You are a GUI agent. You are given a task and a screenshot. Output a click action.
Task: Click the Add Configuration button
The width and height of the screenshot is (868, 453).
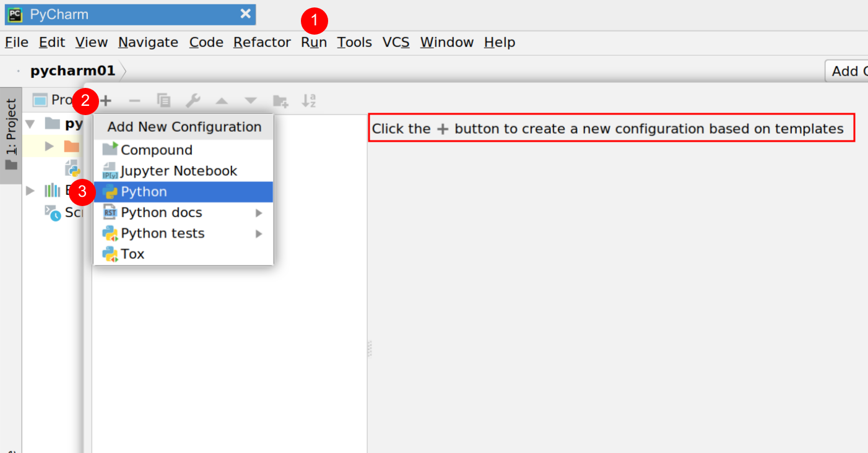pyautogui.click(x=846, y=71)
